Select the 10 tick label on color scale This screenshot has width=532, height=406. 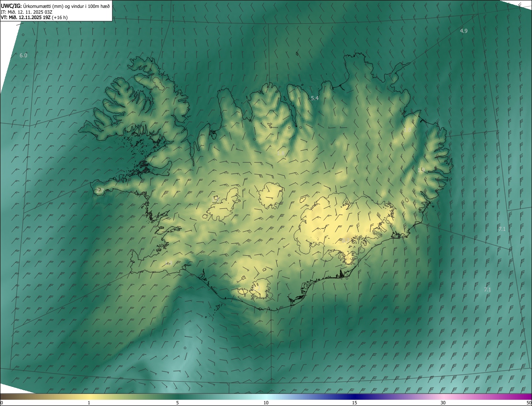pos(266,403)
